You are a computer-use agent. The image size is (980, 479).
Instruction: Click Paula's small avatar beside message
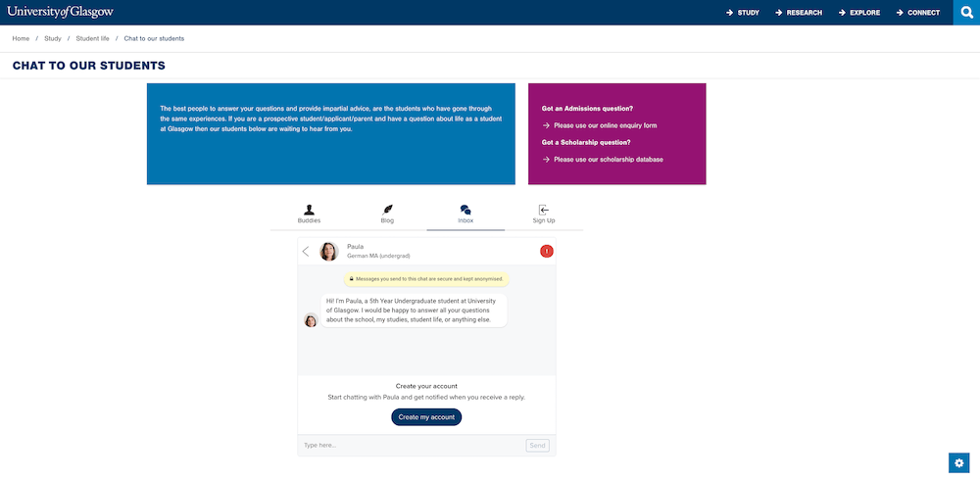click(x=311, y=320)
